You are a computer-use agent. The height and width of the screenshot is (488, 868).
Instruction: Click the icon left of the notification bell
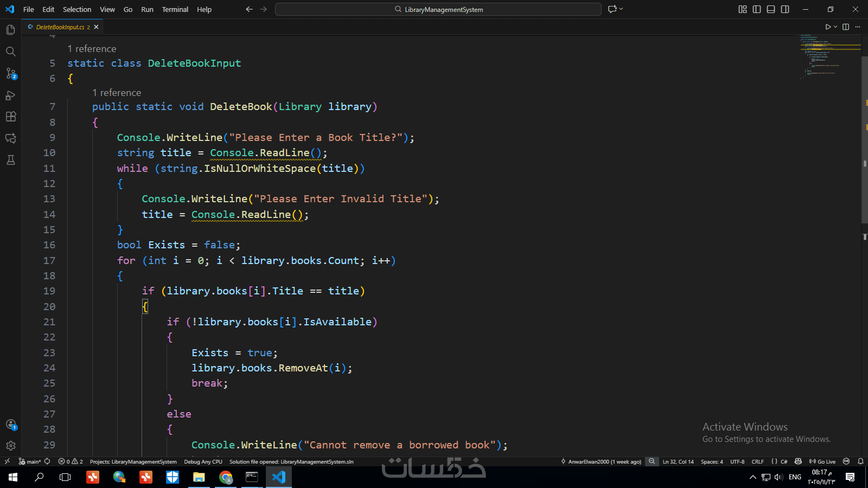point(846,461)
